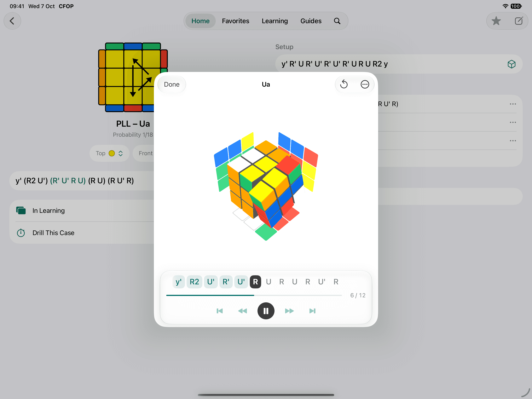Screen dimensions: 532x399
Task: Tap the edit compose icon
Action: 519,21
